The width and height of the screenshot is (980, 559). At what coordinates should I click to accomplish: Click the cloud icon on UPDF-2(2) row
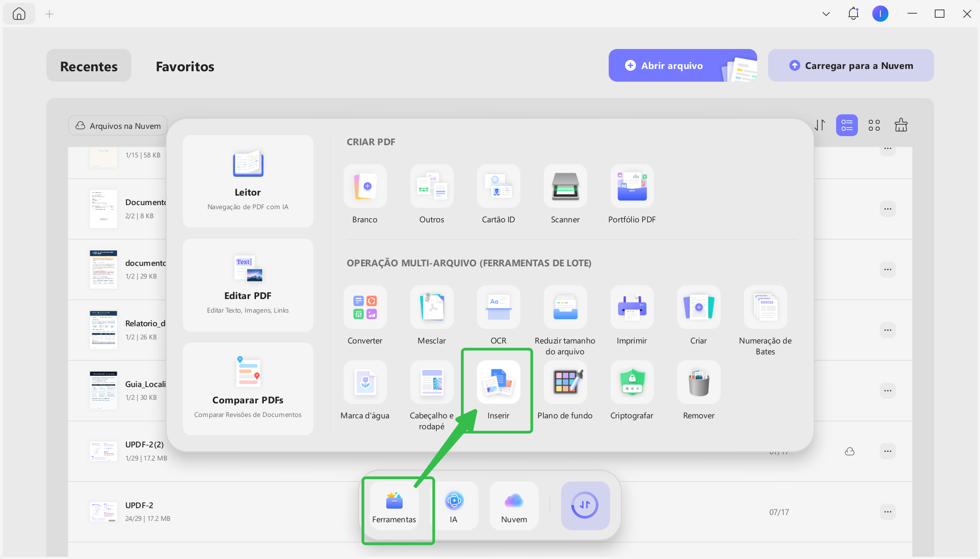tap(850, 451)
